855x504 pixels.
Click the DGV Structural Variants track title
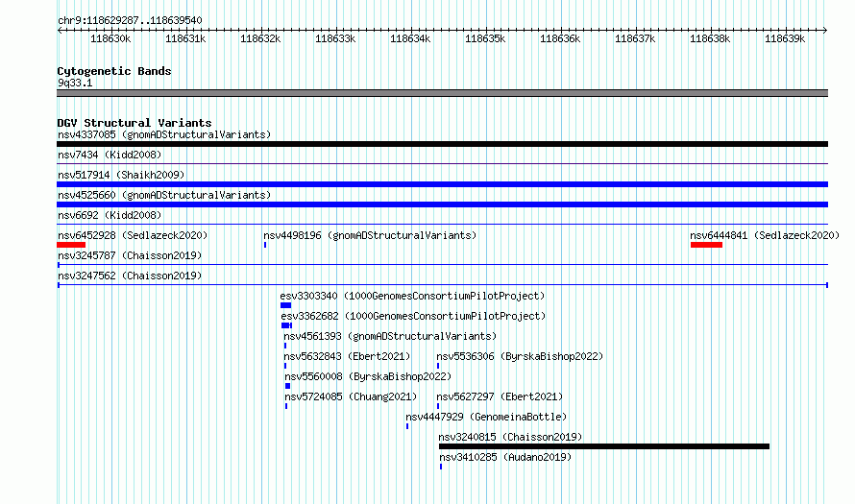(x=134, y=123)
